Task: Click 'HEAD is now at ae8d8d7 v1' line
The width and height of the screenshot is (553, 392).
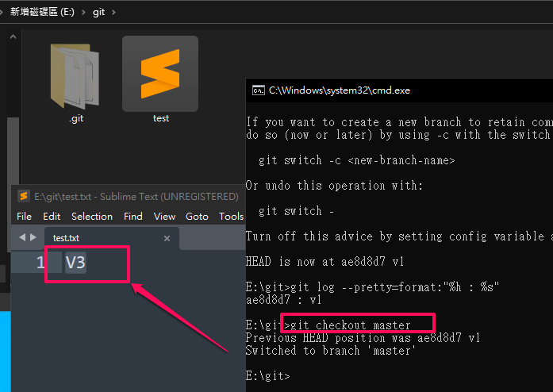Action: tap(325, 262)
